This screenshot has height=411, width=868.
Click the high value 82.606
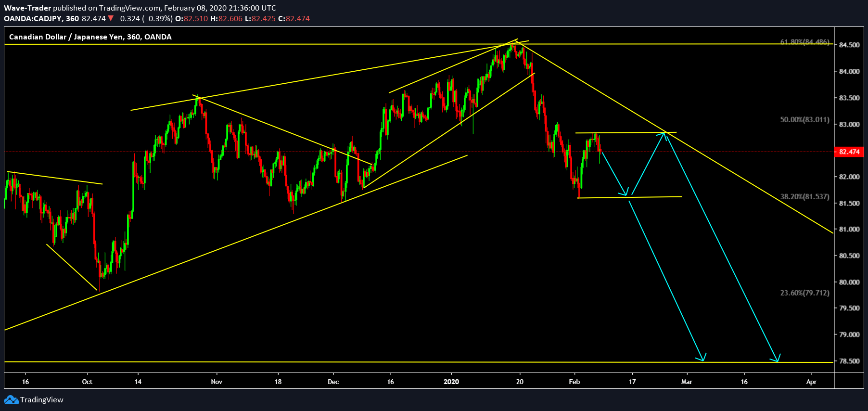point(230,18)
